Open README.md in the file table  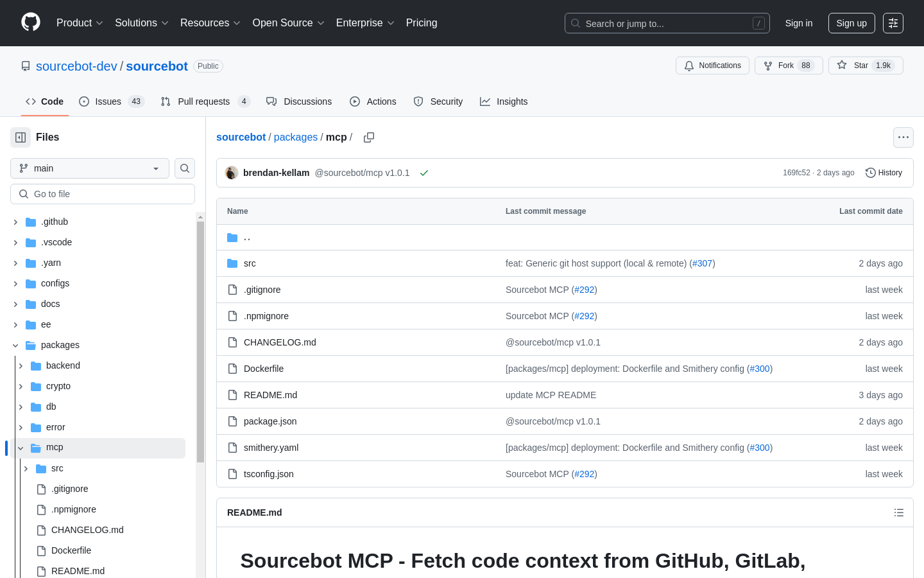270,395
